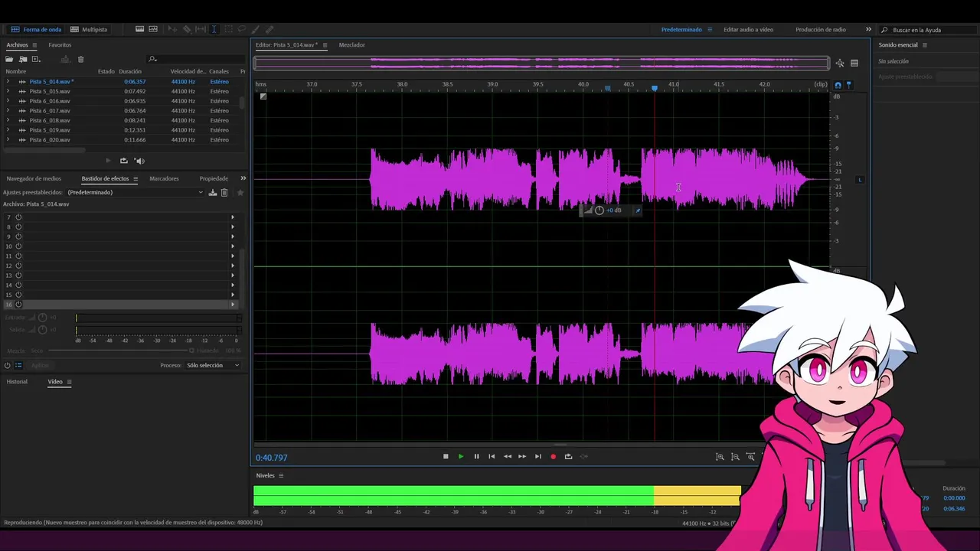Viewport: 980px width, 551px height.
Task: Adjust the Salida output gain knob
Action: pyautogui.click(x=42, y=330)
